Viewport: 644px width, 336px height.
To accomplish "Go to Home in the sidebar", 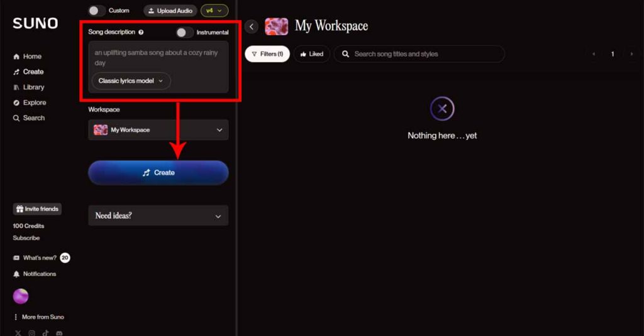I will pos(28,56).
